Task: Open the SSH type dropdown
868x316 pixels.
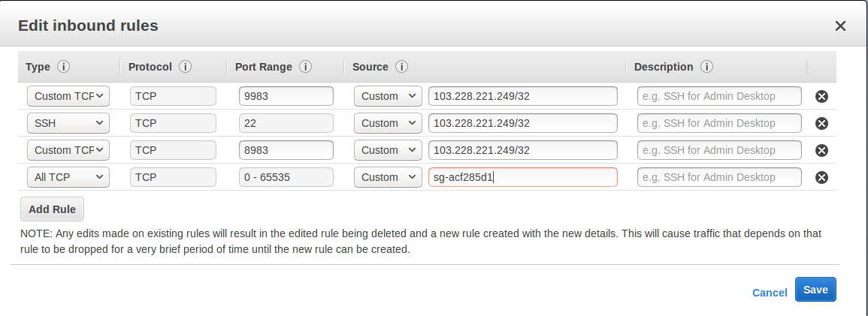Action: (68, 123)
